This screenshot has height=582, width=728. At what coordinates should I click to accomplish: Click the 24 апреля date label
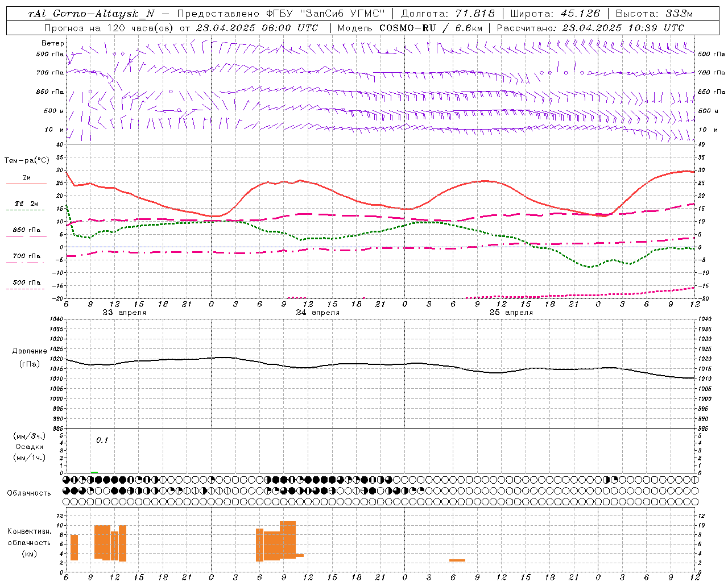click(317, 313)
